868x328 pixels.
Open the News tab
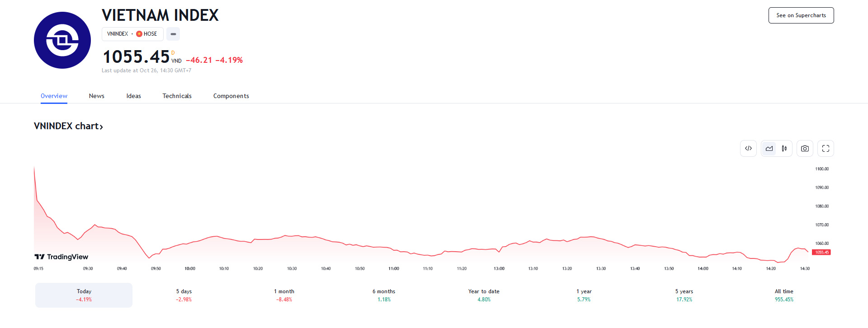97,96
